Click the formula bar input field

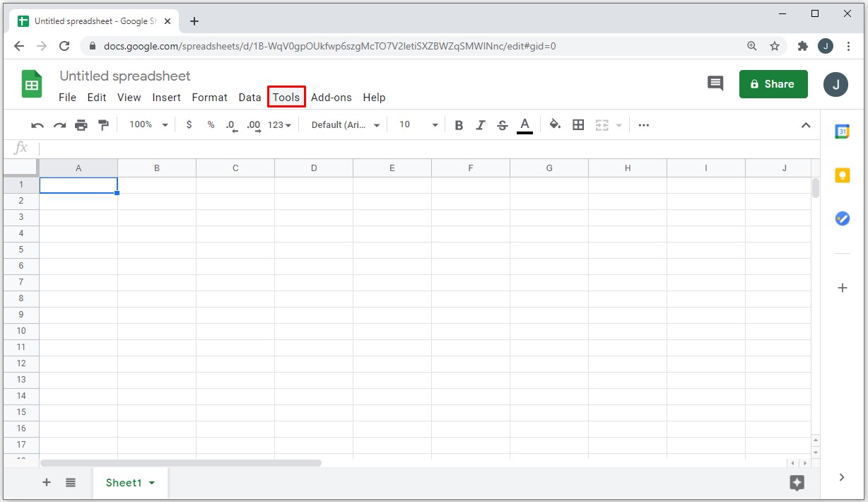424,148
